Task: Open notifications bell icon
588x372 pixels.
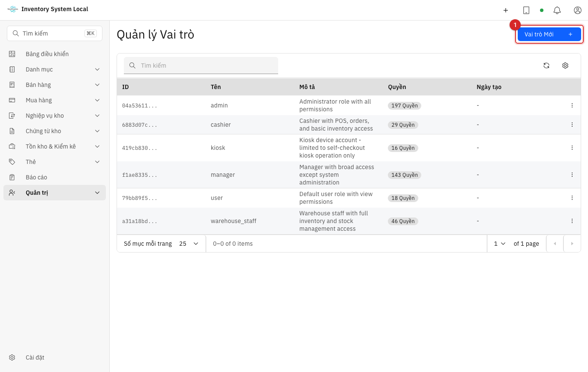Action: pos(557,10)
